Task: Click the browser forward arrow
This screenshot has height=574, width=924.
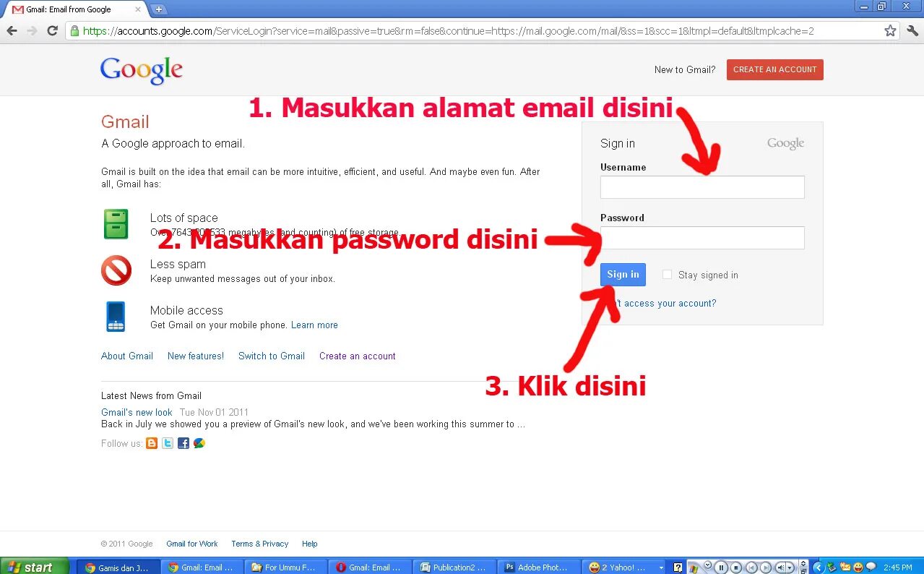Action: 32,31
